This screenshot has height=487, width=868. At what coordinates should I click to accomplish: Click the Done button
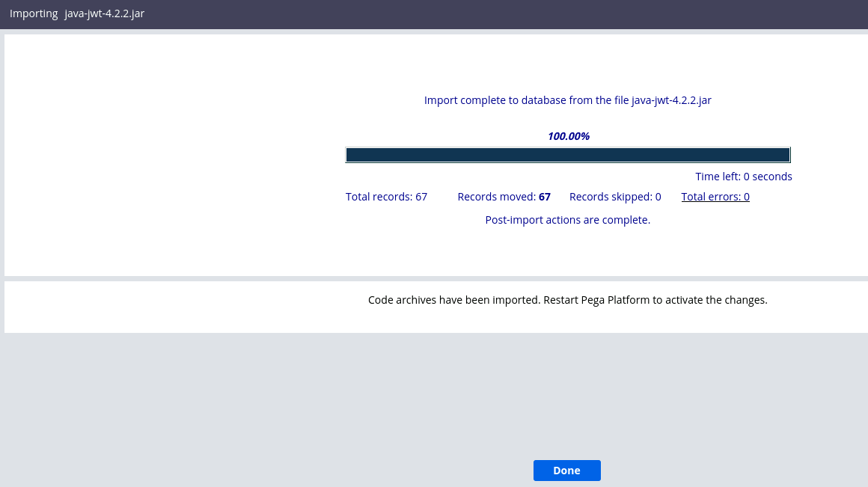(566, 471)
